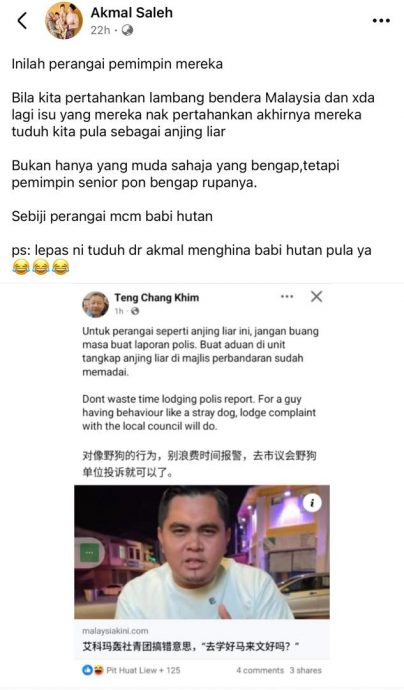Close the embedded post with X
This screenshot has height=690, width=404.
tap(316, 297)
